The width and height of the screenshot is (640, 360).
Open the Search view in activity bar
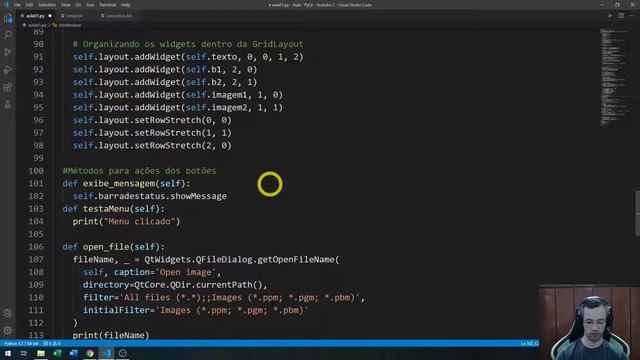[8, 35]
